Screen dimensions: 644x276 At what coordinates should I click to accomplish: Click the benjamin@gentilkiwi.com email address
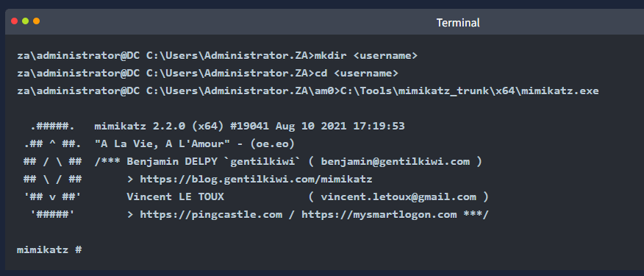pos(396,162)
